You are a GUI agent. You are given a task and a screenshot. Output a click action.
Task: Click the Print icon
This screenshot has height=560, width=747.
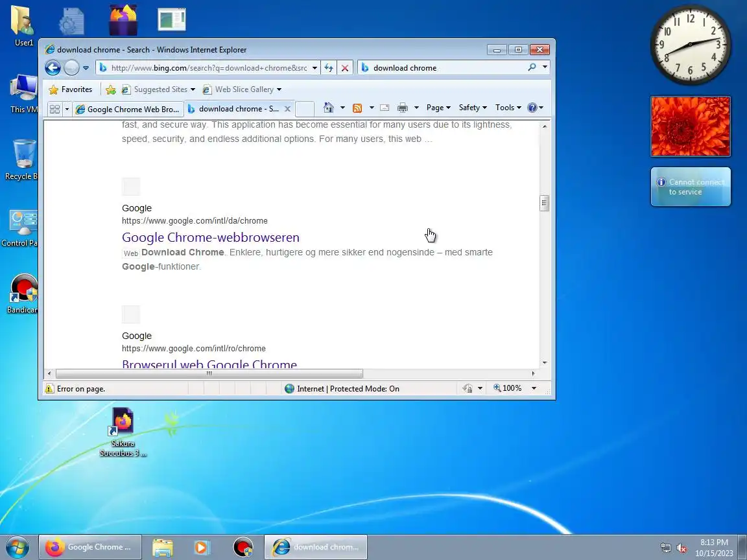[403, 108]
